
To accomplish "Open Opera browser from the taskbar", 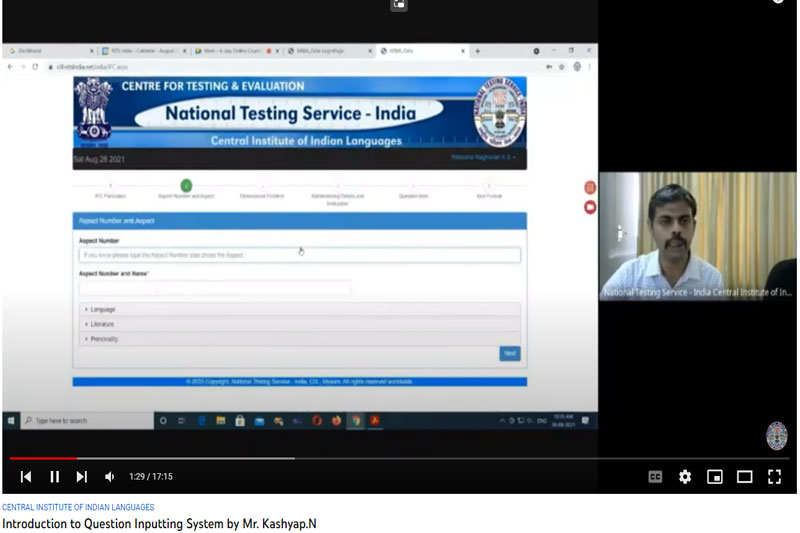I will pyautogui.click(x=317, y=421).
